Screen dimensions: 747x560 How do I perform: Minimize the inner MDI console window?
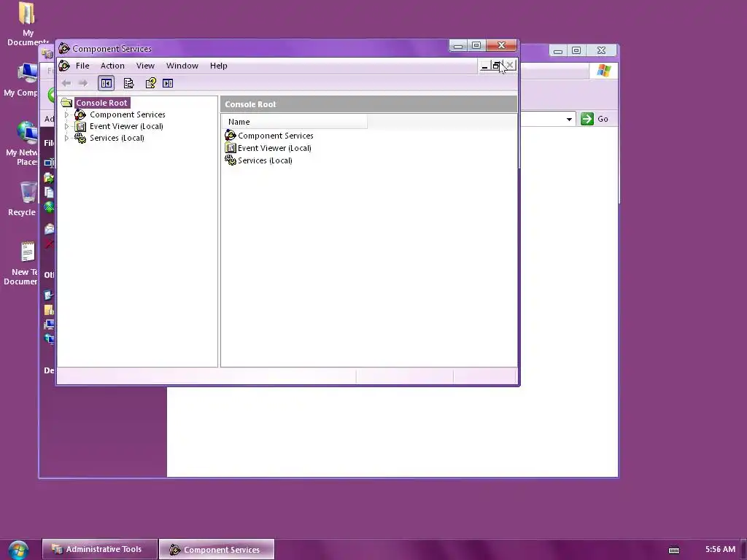click(x=484, y=66)
